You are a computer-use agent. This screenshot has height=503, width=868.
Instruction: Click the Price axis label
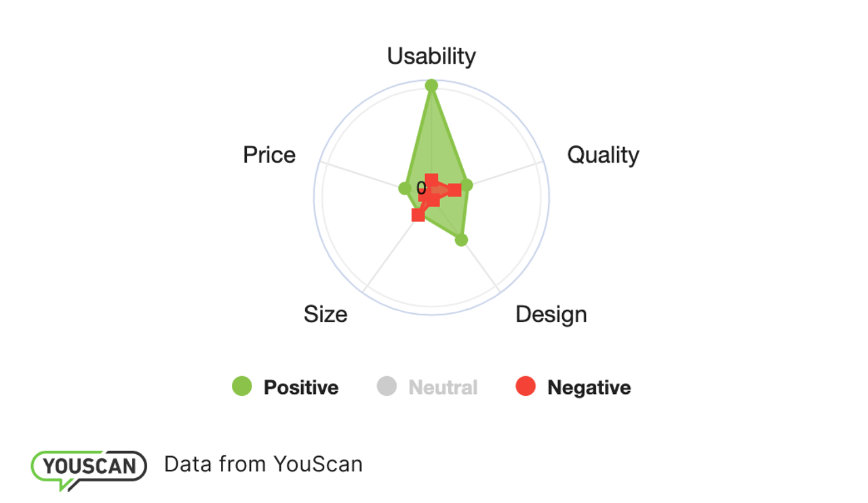(x=269, y=155)
